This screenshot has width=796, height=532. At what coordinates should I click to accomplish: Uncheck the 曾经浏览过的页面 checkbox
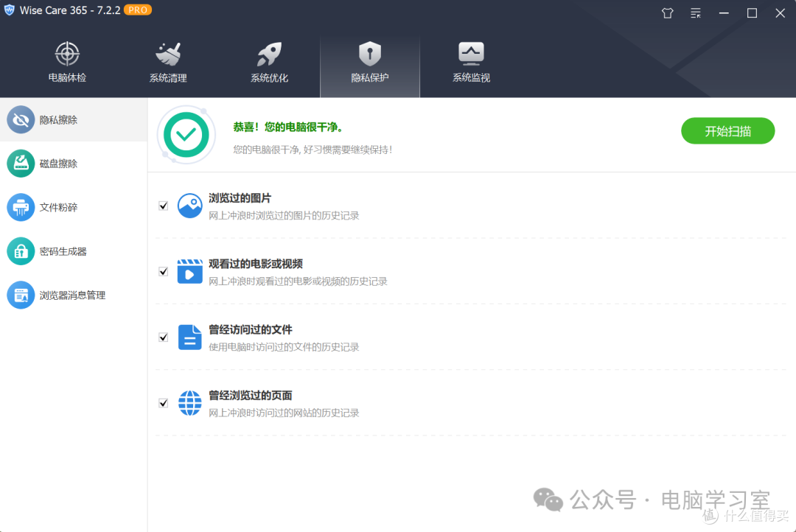coord(164,403)
